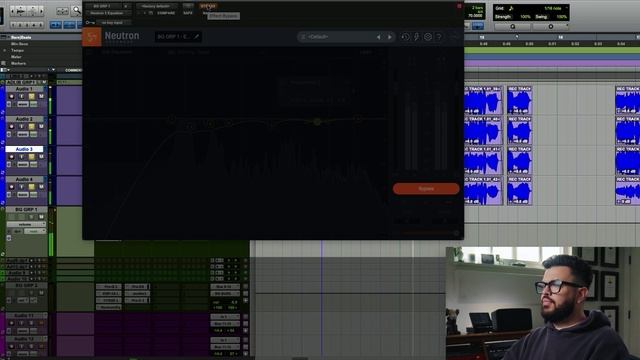The height and width of the screenshot is (360, 640).
Task: Open Neutron 3 Equalizer plugin selector
Action: click(109, 13)
